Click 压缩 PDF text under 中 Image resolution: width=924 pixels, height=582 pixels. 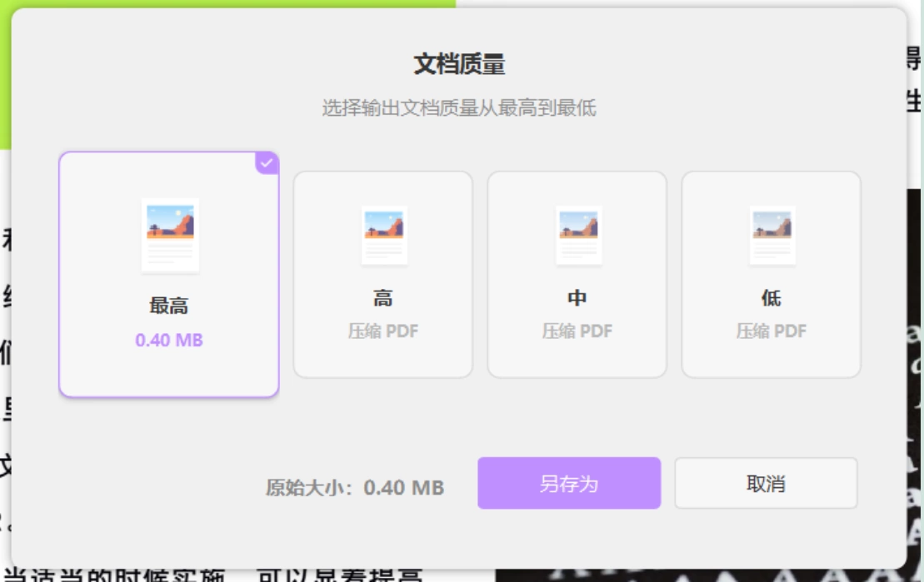(577, 331)
